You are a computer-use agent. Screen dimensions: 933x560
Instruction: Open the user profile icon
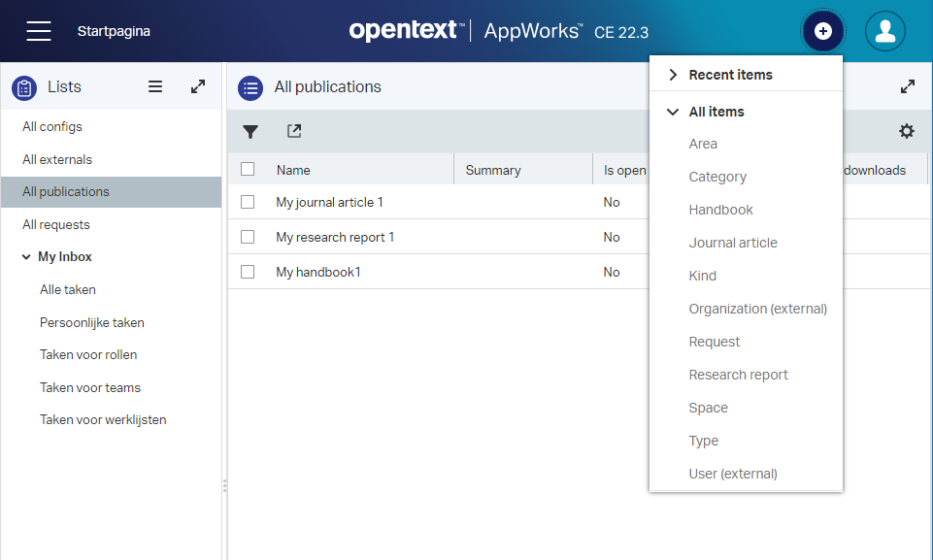884,31
